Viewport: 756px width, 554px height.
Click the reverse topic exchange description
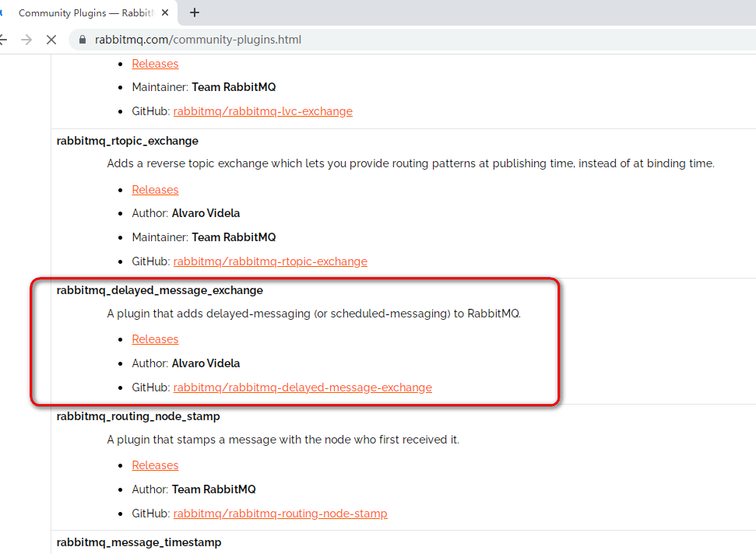pos(410,163)
